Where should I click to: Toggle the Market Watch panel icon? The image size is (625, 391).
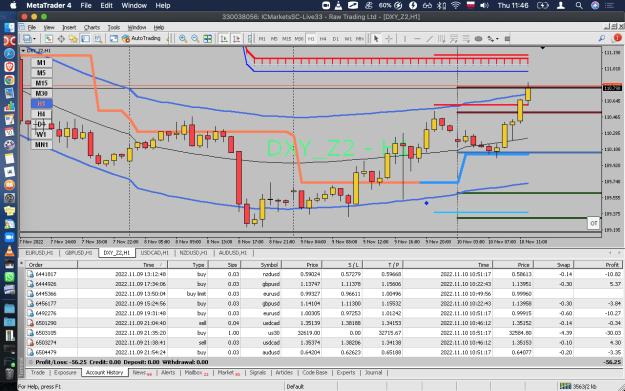point(49,39)
